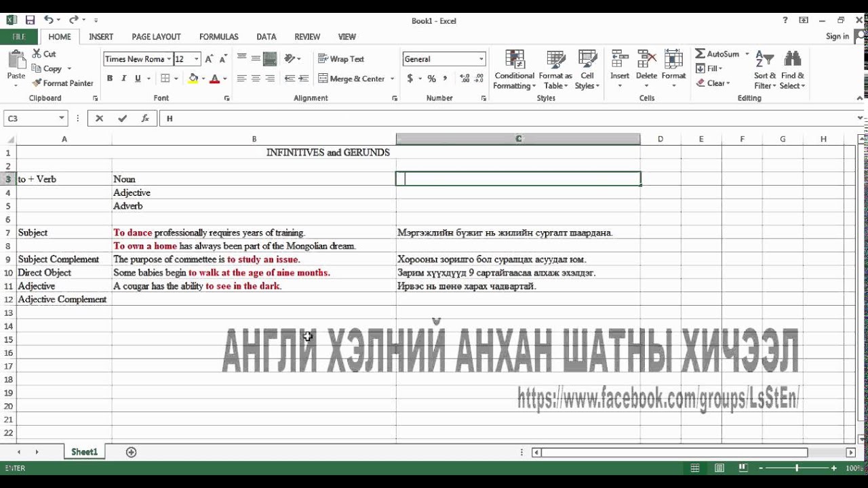The height and width of the screenshot is (488, 868).
Task: Open the font color options arrow
Action: pos(225,79)
